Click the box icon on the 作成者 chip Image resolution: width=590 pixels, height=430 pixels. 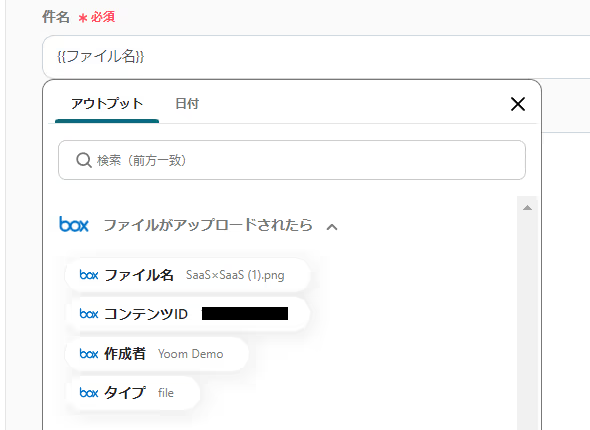click(89, 354)
